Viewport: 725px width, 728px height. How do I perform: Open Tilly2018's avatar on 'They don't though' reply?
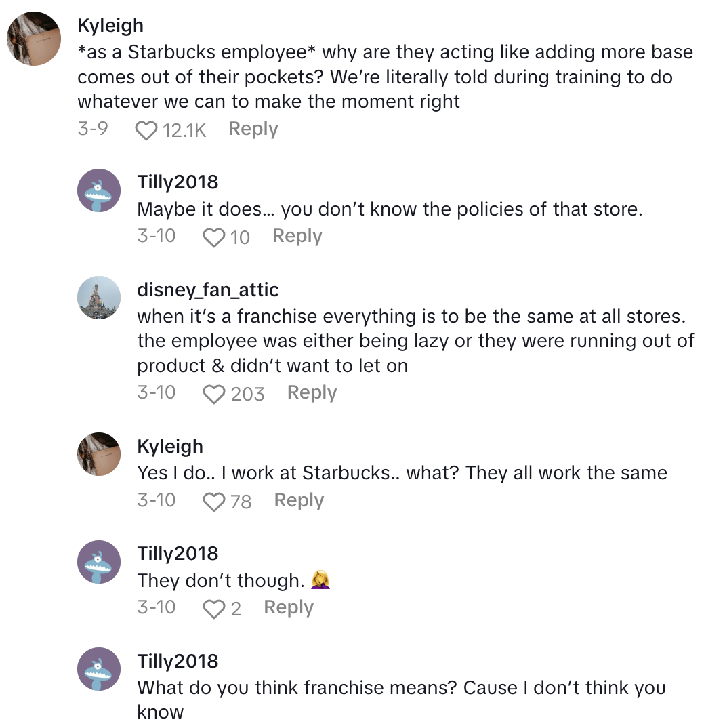[99, 562]
